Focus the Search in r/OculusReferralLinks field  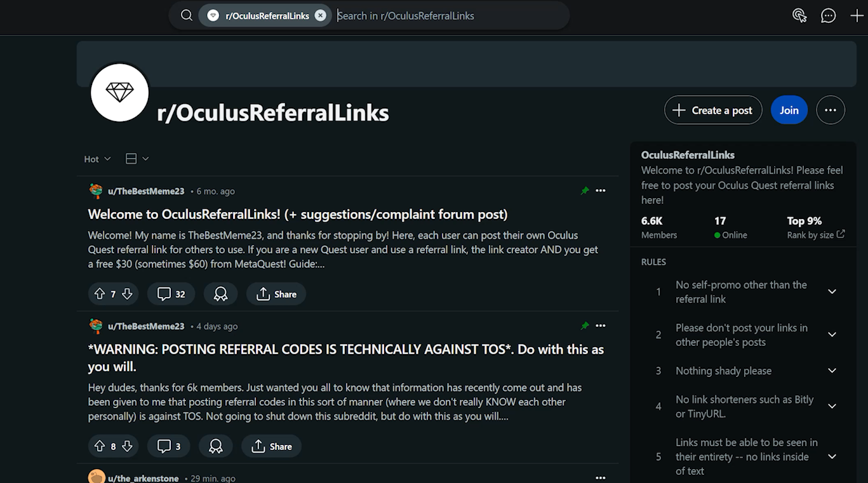click(x=444, y=16)
